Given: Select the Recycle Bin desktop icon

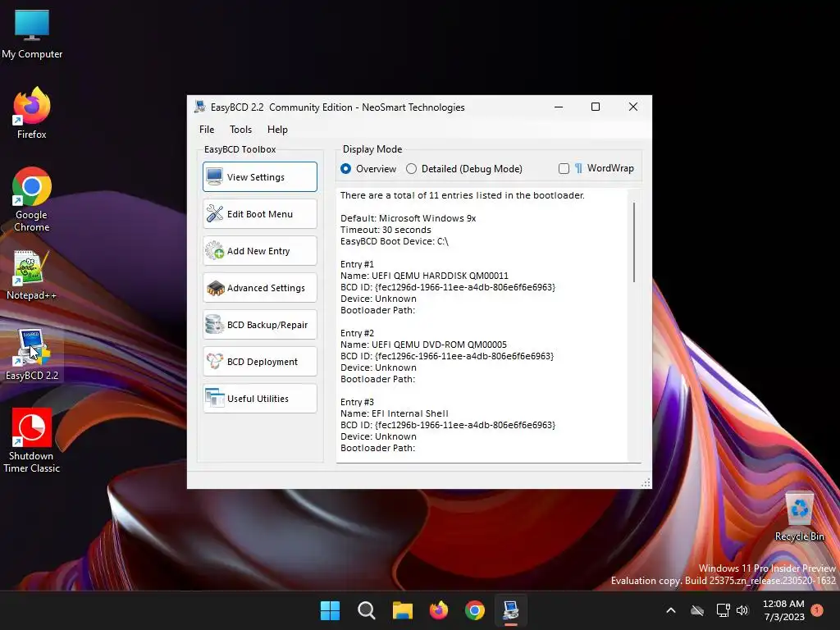Looking at the screenshot, I should pyautogui.click(x=799, y=517).
